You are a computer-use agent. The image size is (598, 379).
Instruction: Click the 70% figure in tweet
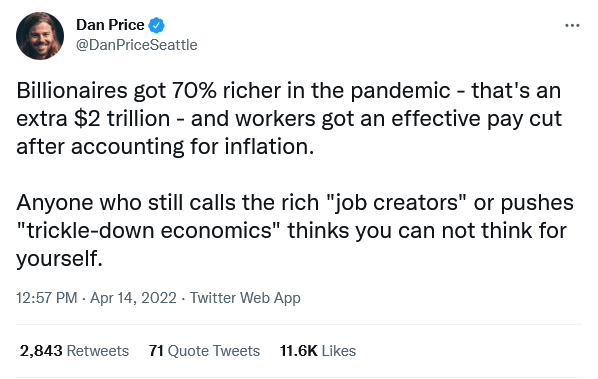coord(194,91)
